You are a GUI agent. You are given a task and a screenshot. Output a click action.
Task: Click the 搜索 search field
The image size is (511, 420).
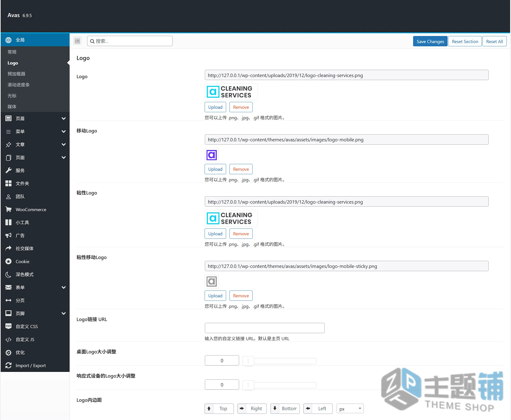tap(130, 41)
